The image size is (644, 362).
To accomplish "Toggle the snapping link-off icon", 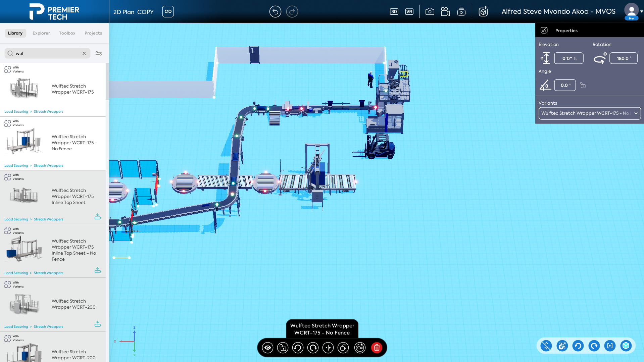I will pyautogui.click(x=546, y=346).
